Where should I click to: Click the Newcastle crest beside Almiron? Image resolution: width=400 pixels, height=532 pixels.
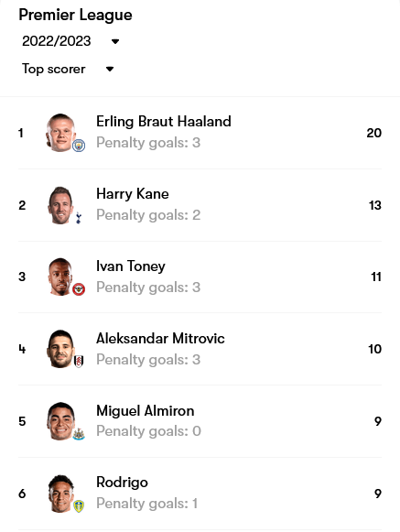pos(79,434)
